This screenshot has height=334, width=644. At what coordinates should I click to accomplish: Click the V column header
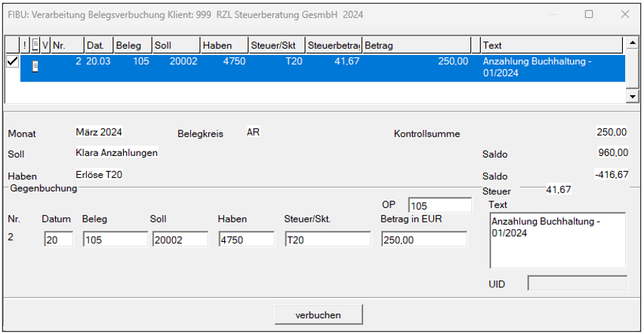coord(45,45)
